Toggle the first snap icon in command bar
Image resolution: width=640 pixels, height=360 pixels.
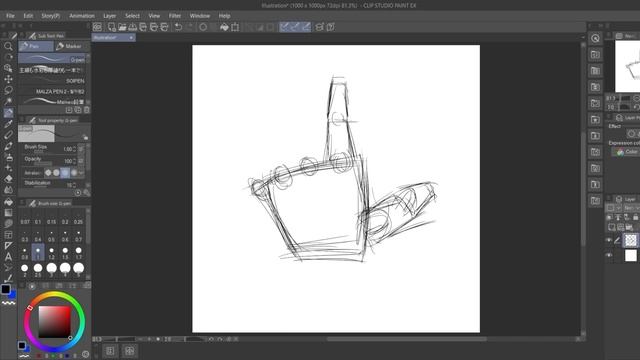click(284, 27)
